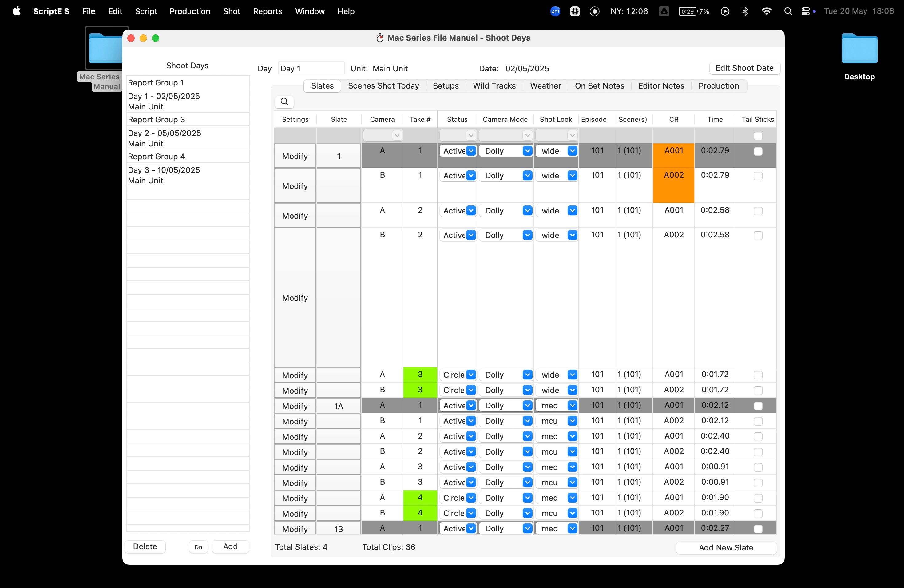Select Day 2 - 05/05/2025 in Shoot Days

tap(165, 138)
